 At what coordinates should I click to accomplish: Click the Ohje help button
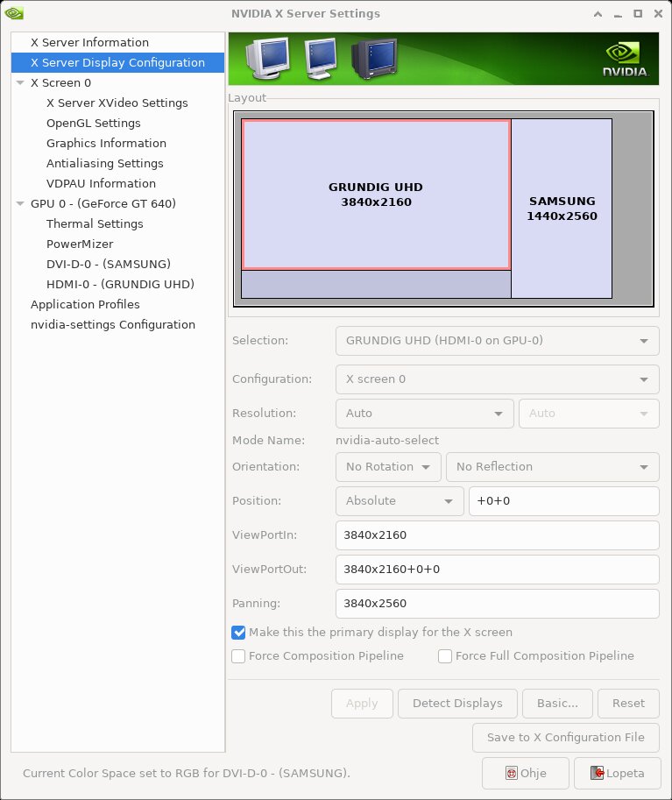[x=526, y=774]
